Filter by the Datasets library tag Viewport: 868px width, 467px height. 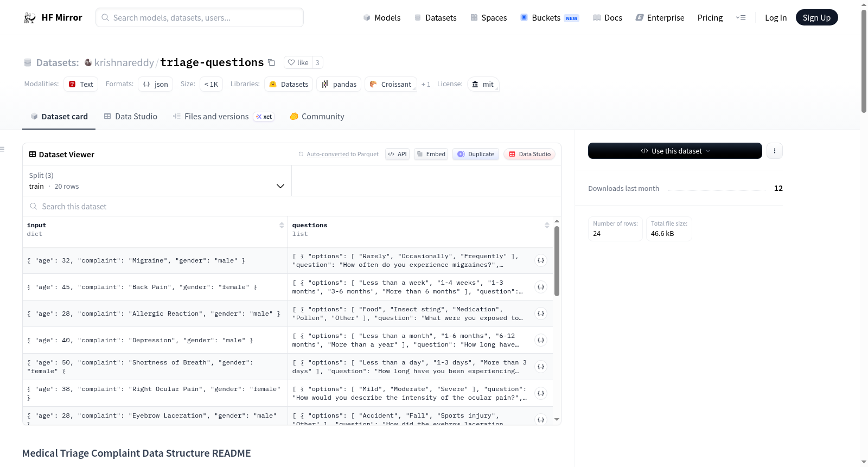[289, 84]
